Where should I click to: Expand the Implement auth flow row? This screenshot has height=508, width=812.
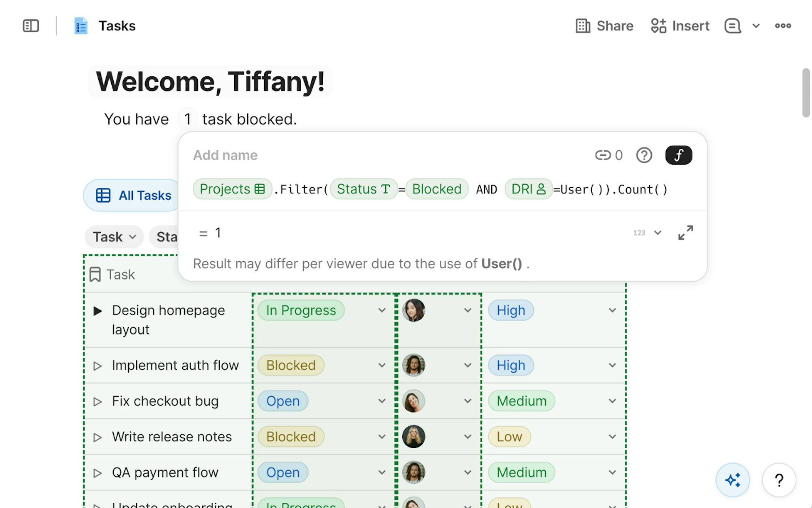click(x=97, y=366)
